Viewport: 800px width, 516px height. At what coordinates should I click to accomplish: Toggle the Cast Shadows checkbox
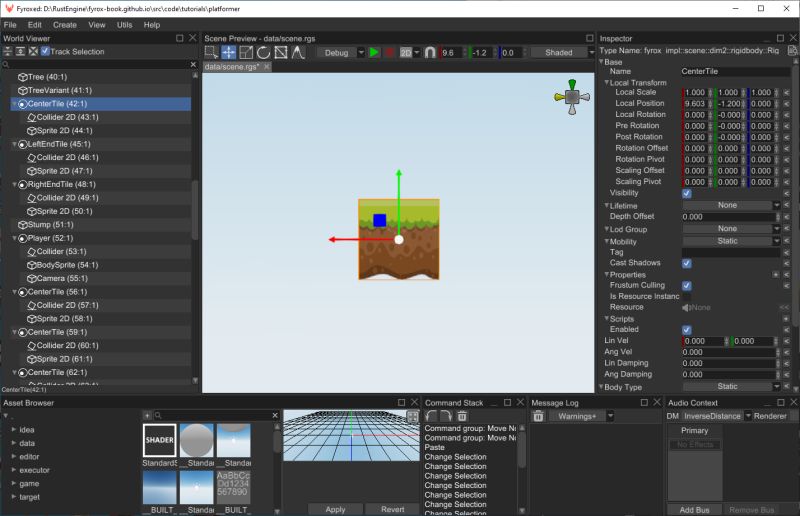[687, 263]
